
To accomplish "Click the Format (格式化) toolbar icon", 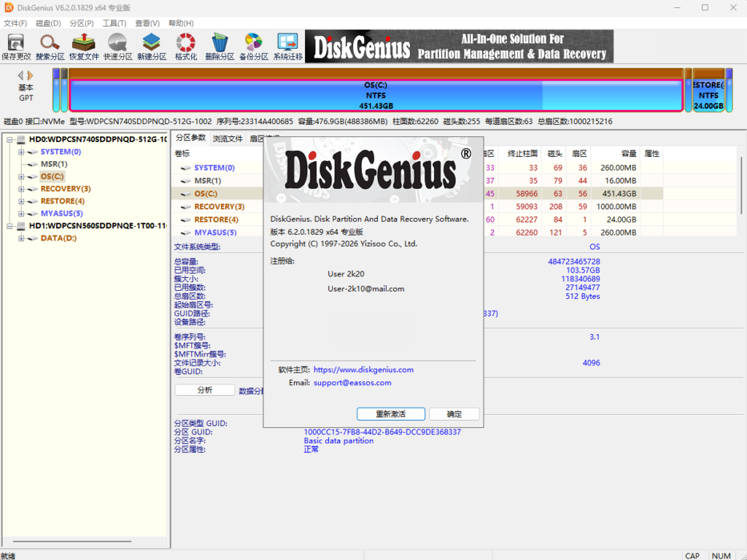I will pos(186,47).
